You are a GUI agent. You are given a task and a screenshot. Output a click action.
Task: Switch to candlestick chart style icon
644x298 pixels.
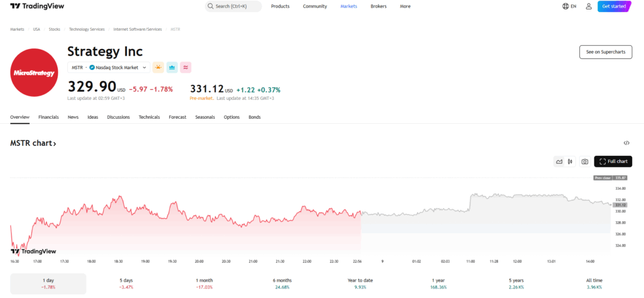click(570, 162)
